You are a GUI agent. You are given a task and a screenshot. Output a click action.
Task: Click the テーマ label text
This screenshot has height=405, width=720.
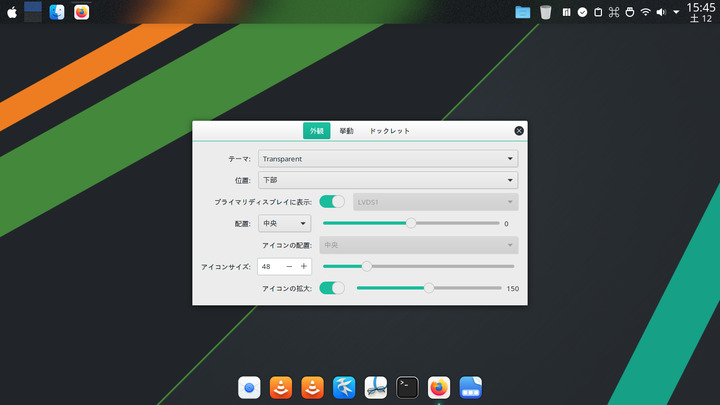(239, 159)
